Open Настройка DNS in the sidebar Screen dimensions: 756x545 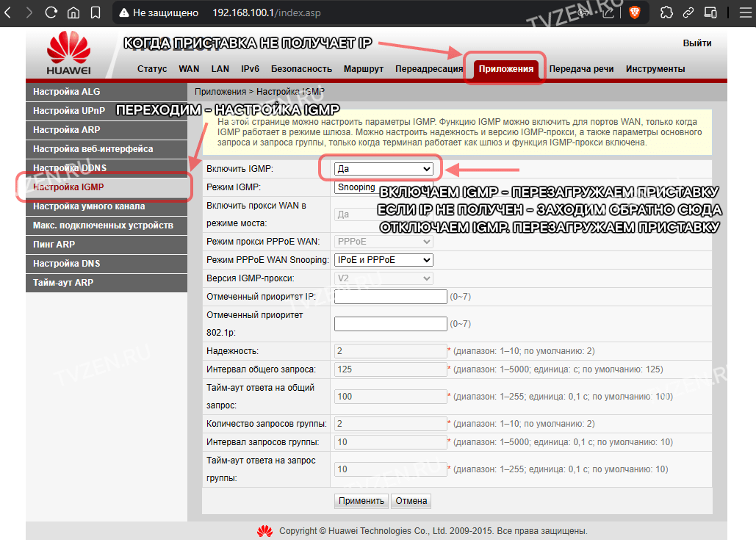[x=107, y=264]
